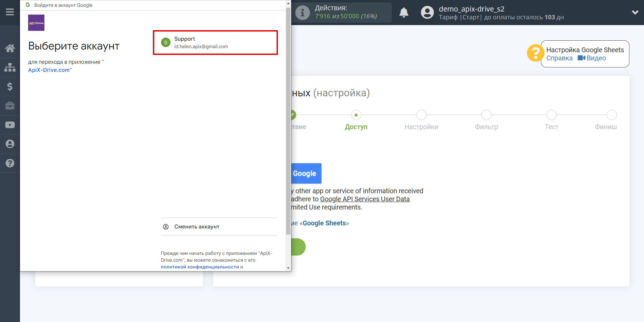Click the actions counter 7'916 из 50'000
Viewport: 644px width, 322px height.
[x=346, y=16]
